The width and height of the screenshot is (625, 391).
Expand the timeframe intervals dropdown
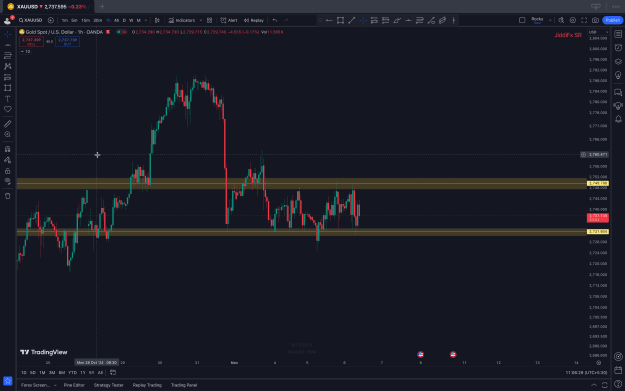click(x=146, y=20)
